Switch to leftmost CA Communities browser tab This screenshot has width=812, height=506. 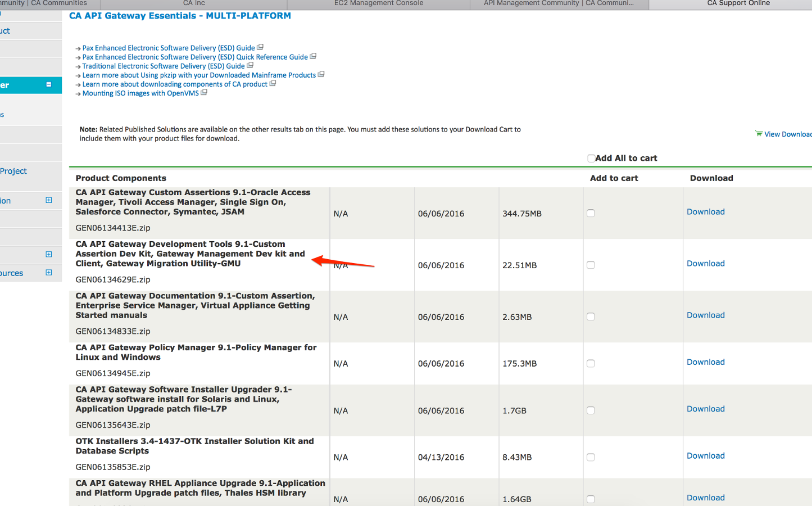tap(49, 3)
